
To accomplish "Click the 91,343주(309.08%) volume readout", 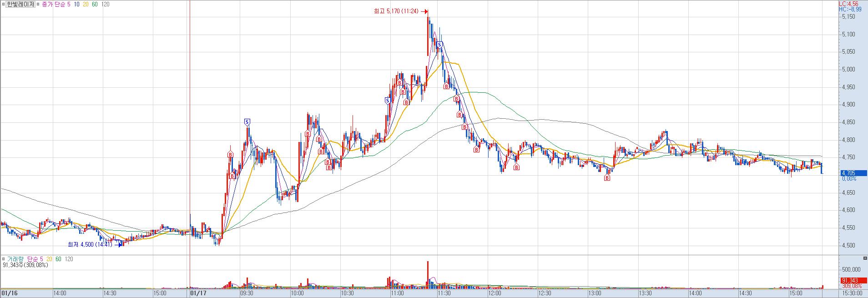I will 25,265.
